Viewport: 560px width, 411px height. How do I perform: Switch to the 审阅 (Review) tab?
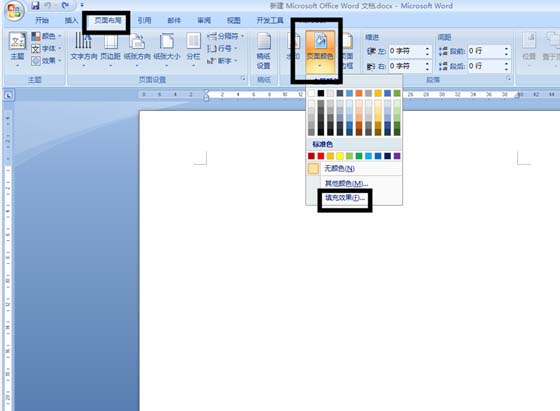pyautogui.click(x=204, y=20)
